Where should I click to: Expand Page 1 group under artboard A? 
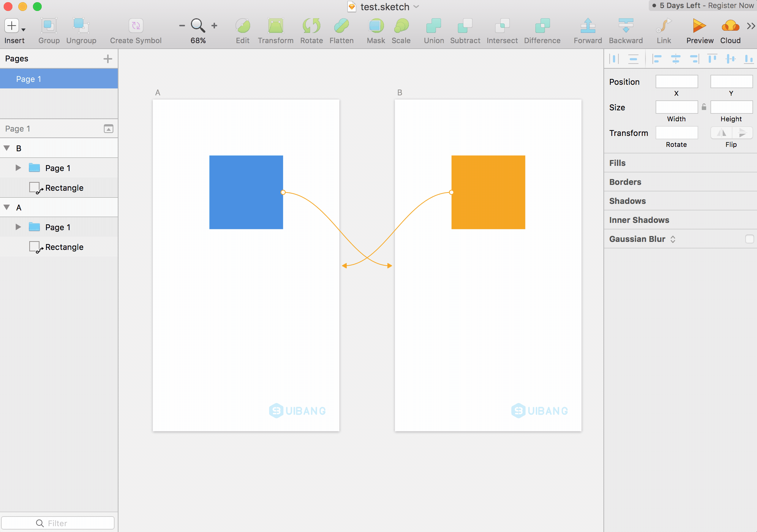pyautogui.click(x=18, y=227)
